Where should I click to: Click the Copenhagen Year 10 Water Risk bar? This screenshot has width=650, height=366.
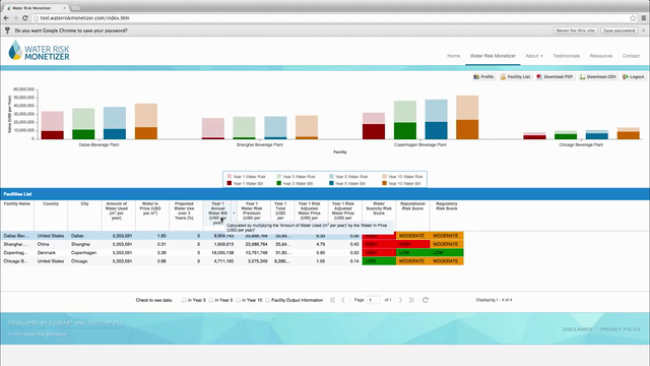click(x=467, y=108)
